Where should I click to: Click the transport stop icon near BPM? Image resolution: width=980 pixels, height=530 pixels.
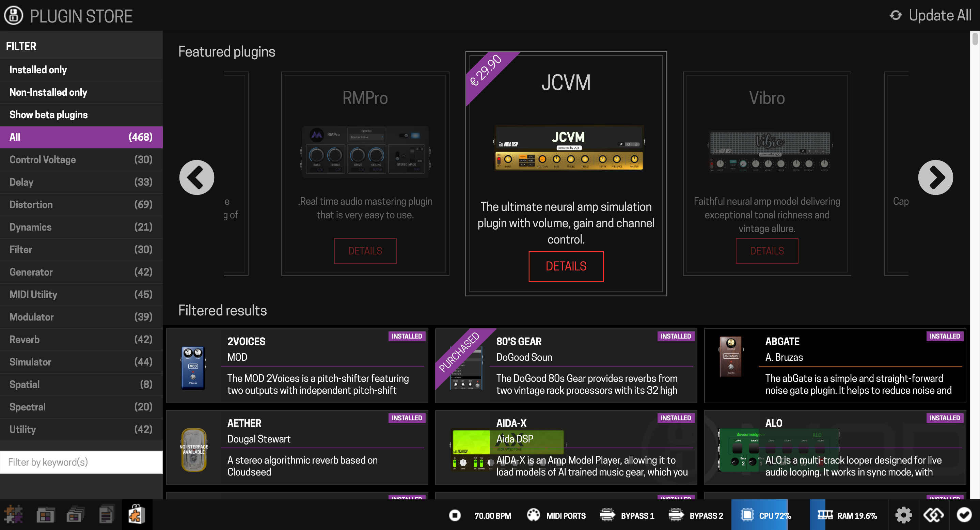(455, 515)
